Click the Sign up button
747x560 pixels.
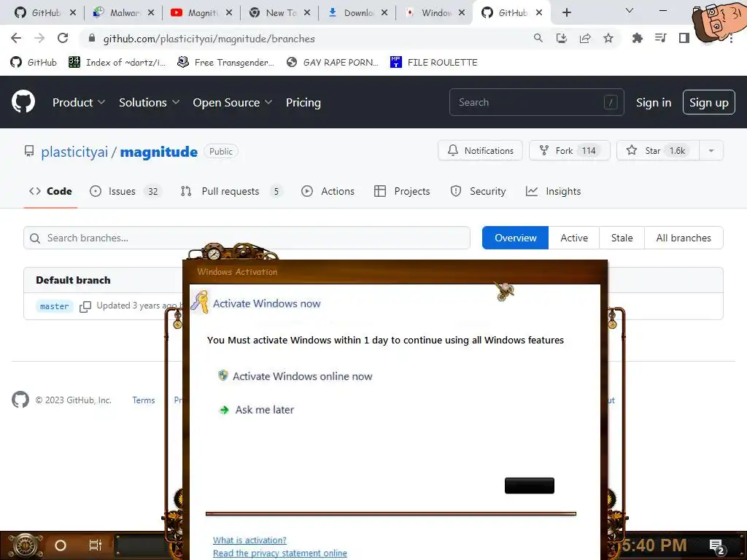pos(709,102)
